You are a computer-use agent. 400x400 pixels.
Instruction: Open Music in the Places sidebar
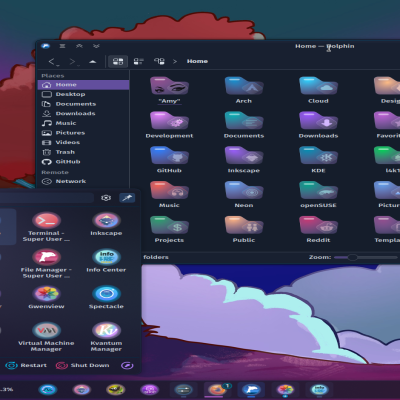83,123
